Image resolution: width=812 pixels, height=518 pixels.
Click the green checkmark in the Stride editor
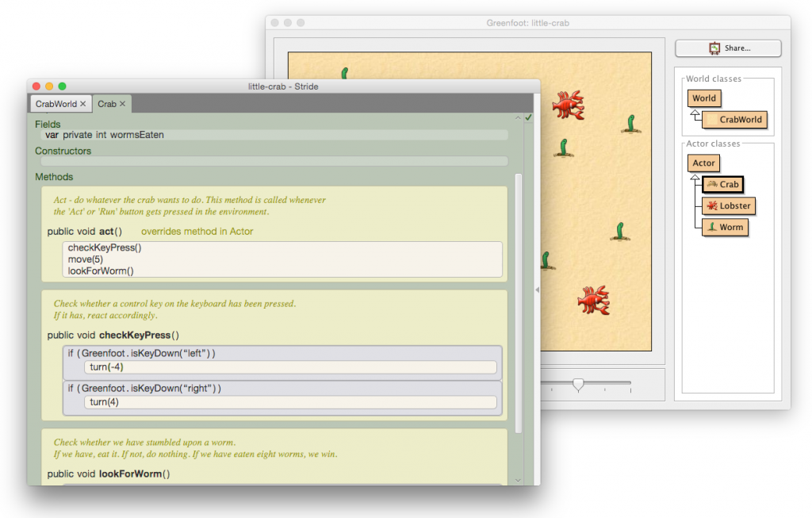[x=528, y=117]
